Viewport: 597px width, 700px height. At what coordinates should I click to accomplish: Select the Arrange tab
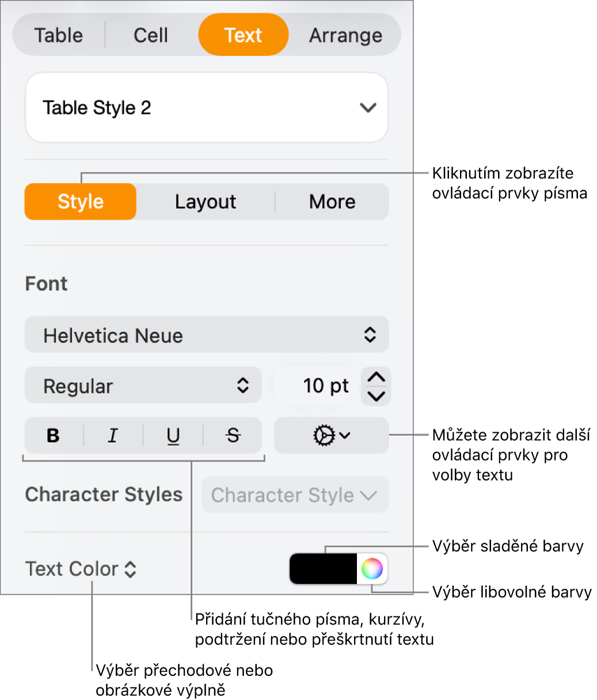click(x=345, y=35)
